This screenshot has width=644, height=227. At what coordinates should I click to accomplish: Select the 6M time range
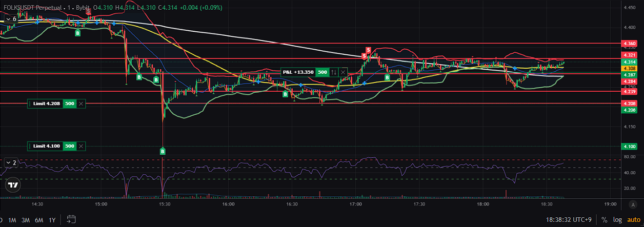tap(38, 220)
